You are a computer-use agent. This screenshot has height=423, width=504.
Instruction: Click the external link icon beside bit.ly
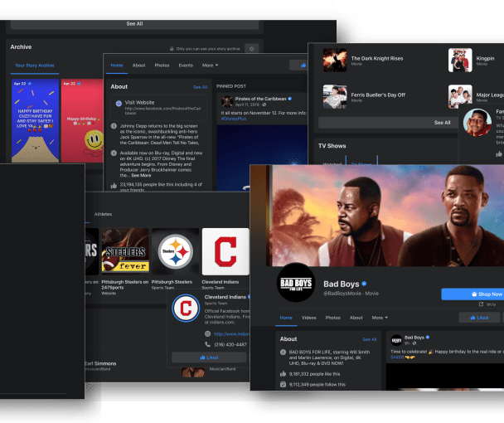481,304
